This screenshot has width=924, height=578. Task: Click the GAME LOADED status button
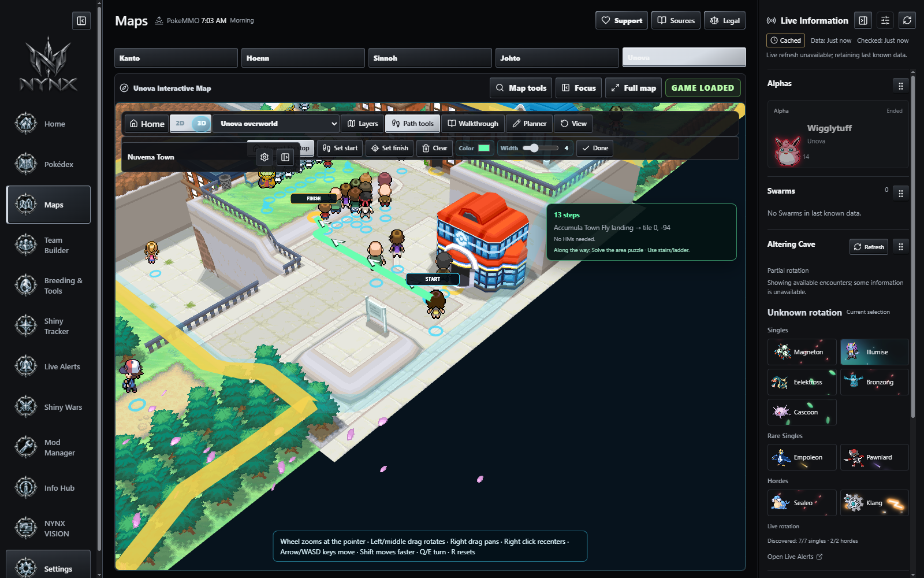tap(703, 88)
